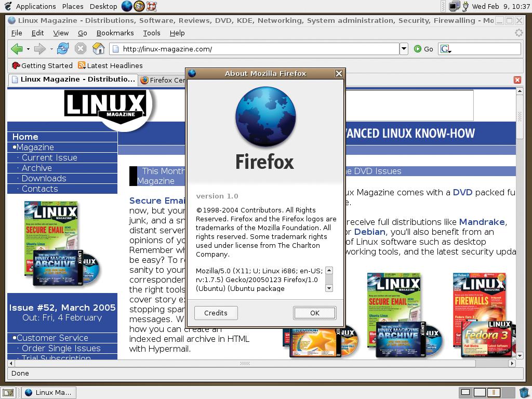Screen dimensions: 532x399
Task: Click the power plug tray icon
Action: pyautogui.click(x=465, y=6)
